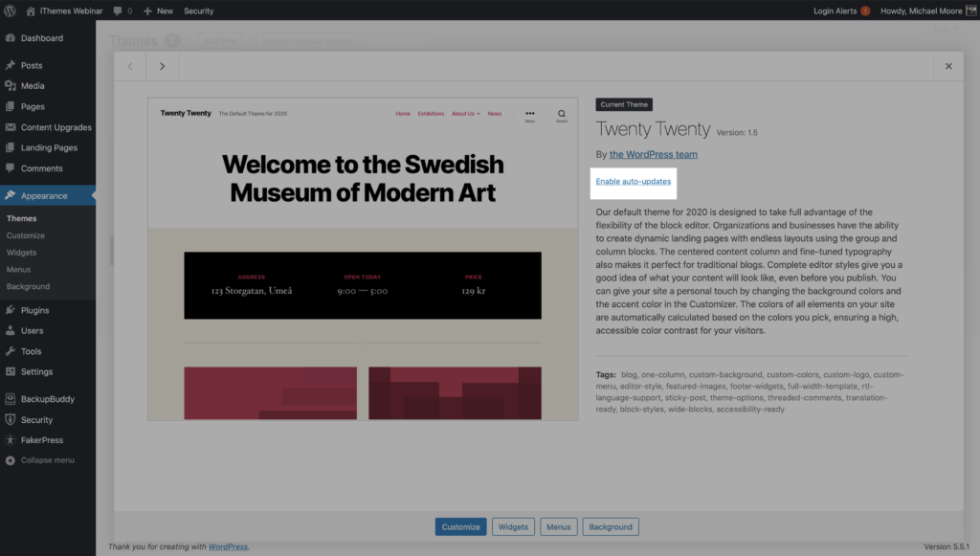Viewport: 980px width, 556px height.
Task: Open the Login Alerts notification badge
Action: pyautogui.click(x=865, y=11)
